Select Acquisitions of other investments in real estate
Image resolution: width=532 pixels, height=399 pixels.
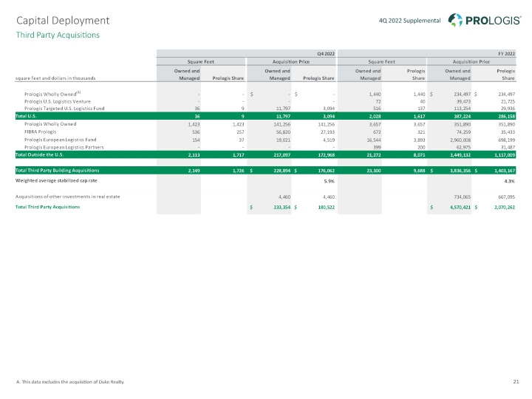pos(67,196)
